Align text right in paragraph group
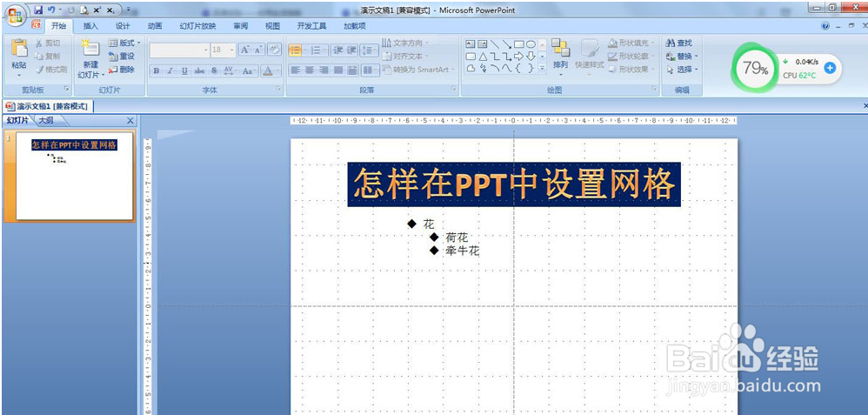 click(324, 70)
